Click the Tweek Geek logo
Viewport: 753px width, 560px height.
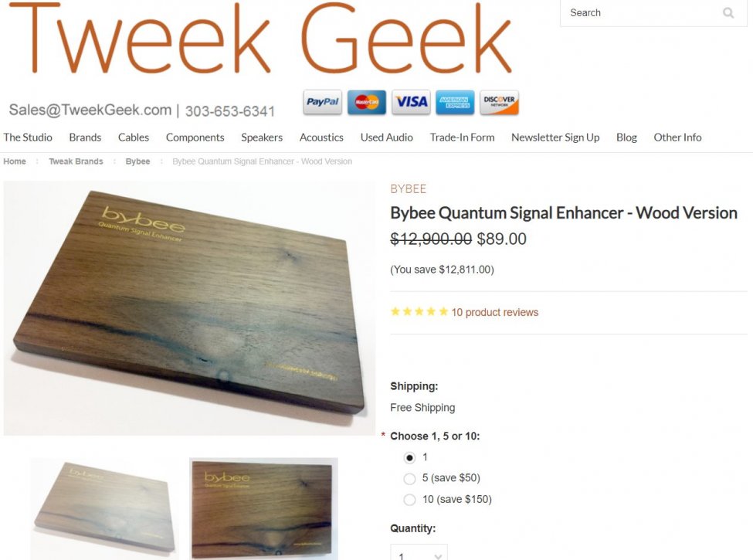259,39
